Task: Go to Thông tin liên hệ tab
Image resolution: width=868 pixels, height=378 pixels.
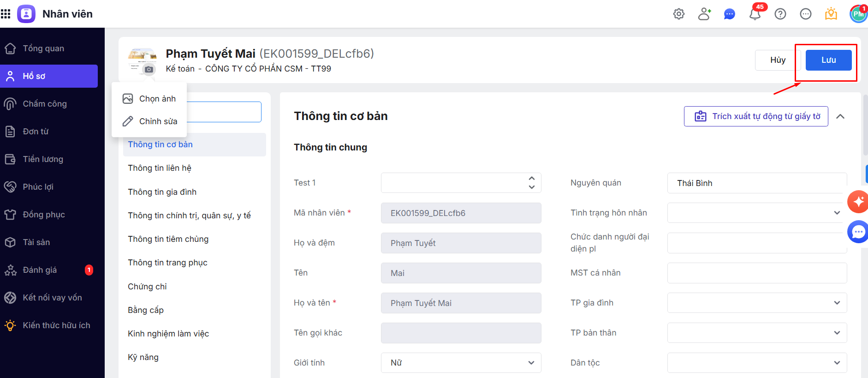Action: click(x=160, y=168)
